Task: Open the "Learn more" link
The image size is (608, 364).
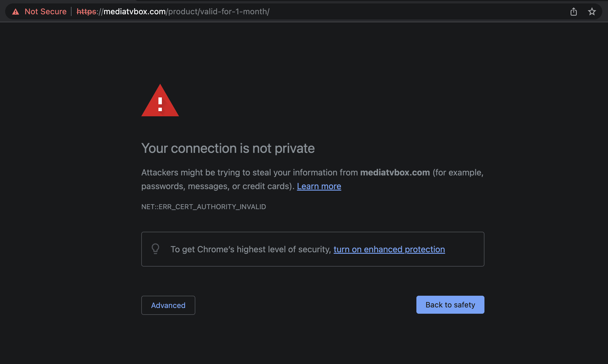Action: tap(319, 186)
